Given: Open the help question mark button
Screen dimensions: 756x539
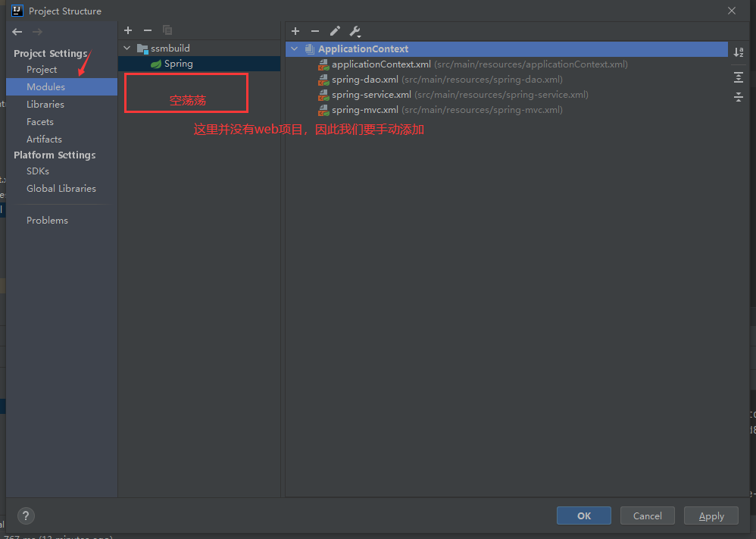Looking at the screenshot, I should click(x=26, y=515).
